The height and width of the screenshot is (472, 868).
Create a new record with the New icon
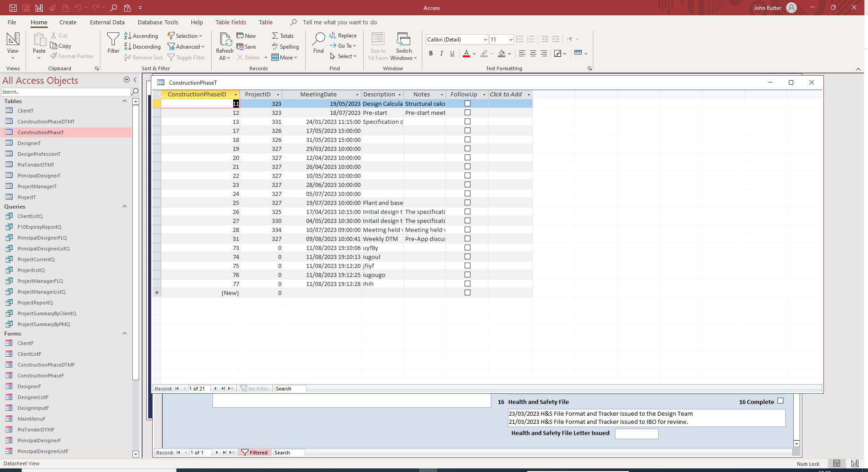pyautogui.click(x=246, y=36)
